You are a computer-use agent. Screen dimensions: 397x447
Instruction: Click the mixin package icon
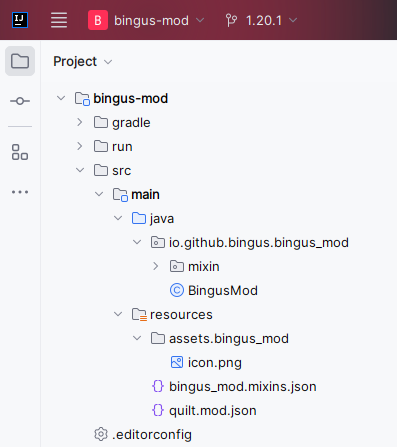(177, 266)
